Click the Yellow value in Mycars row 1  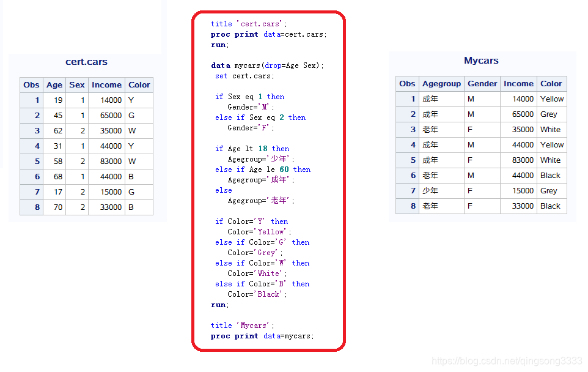[x=552, y=99]
